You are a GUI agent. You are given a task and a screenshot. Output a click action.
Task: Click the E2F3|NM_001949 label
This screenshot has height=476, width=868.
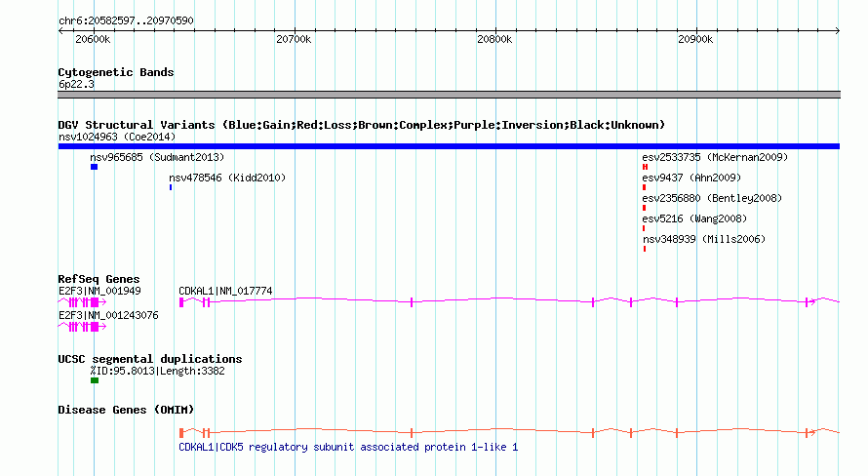point(99,291)
